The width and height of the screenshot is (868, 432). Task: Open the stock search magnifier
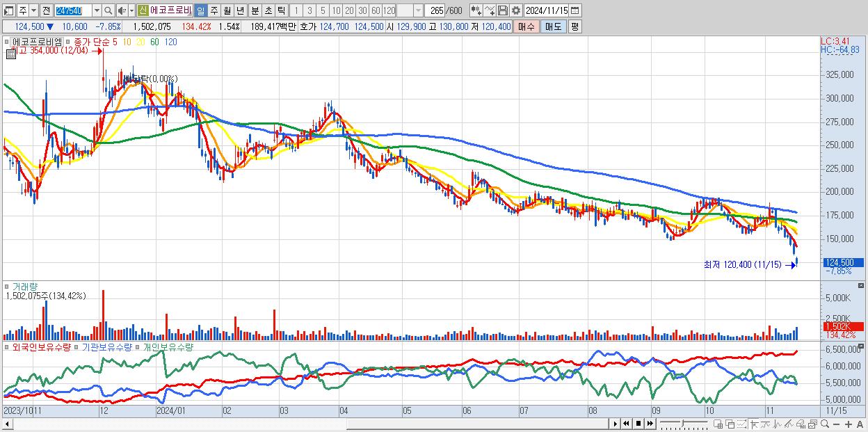pos(108,10)
